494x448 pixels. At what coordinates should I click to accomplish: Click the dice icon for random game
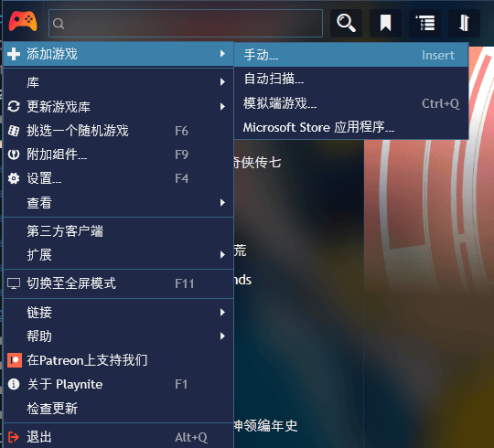[14, 131]
